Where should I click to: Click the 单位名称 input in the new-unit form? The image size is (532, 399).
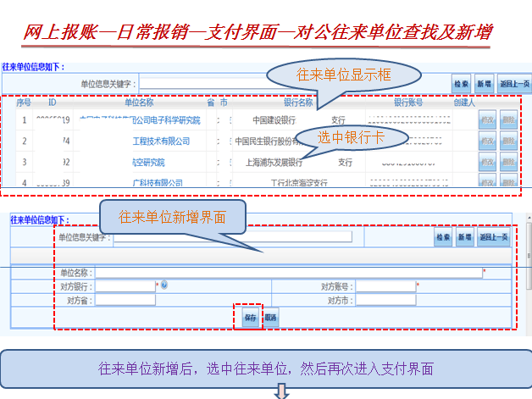[288, 273]
